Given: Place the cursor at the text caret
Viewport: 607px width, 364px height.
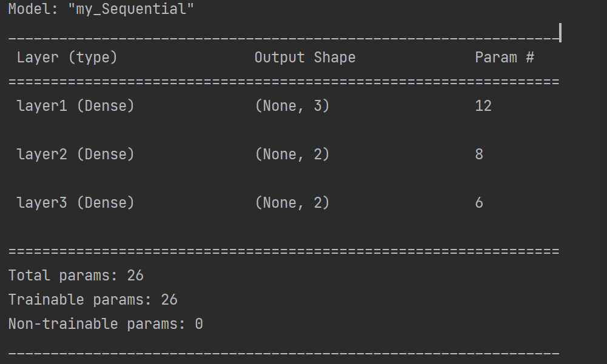Looking at the screenshot, I should tap(560, 33).
